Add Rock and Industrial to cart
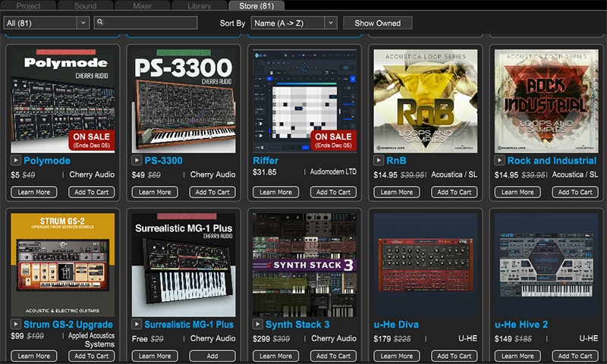607x364 pixels. [575, 192]
